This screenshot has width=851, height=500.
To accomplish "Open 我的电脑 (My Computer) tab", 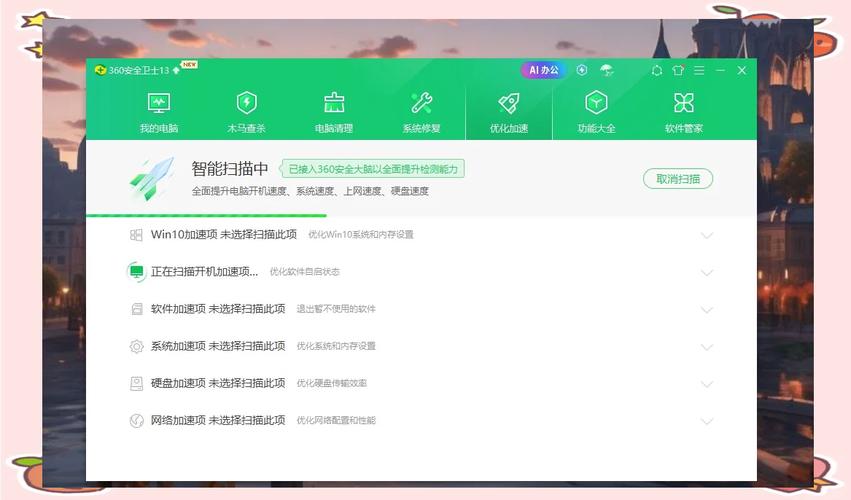I will [x=158, y=112].
